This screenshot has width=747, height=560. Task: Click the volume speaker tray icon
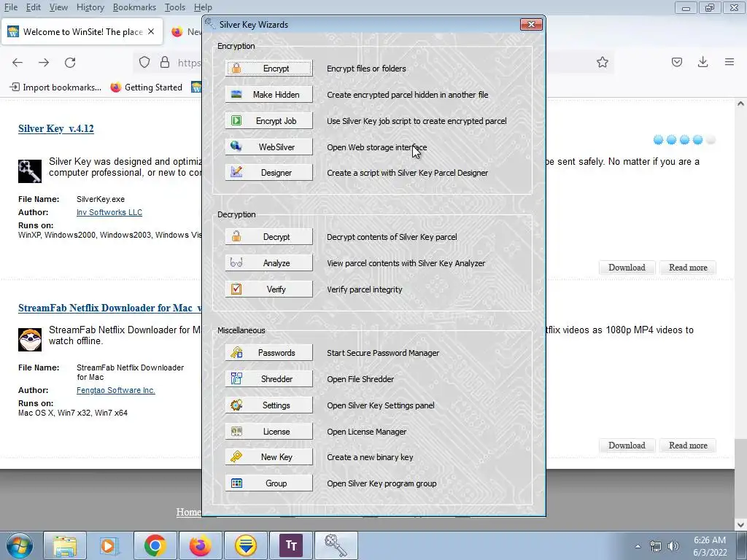pyautogui.click(x=673, y=546)
